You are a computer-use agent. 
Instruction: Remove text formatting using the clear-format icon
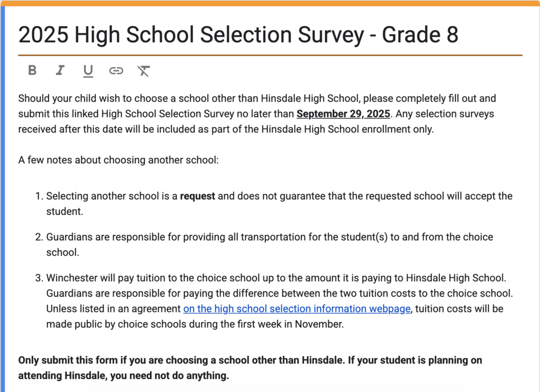tap(143, 71)
